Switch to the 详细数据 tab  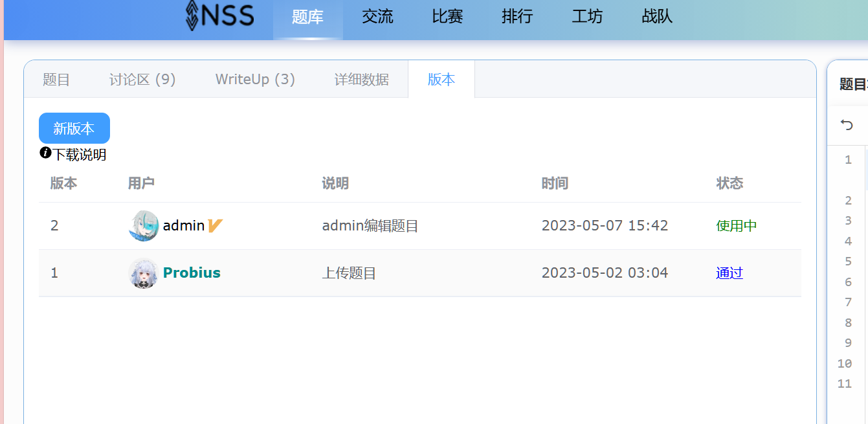(x=361, y=80)
